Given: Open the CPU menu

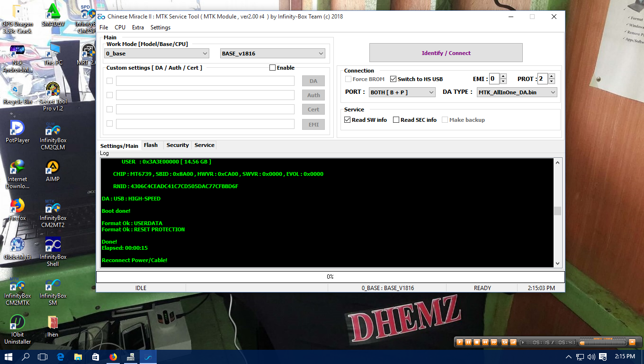Looking at the screenshot, I should [120, 27].
